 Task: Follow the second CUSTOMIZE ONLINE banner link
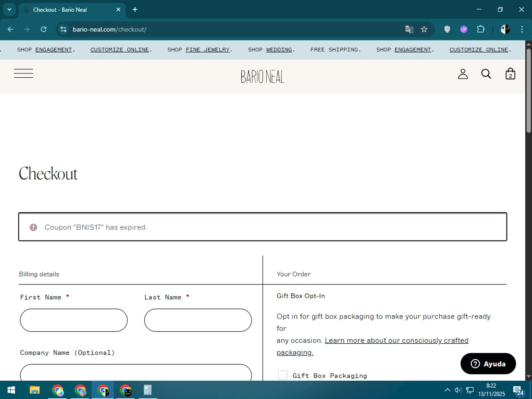[x=479, y=50]
